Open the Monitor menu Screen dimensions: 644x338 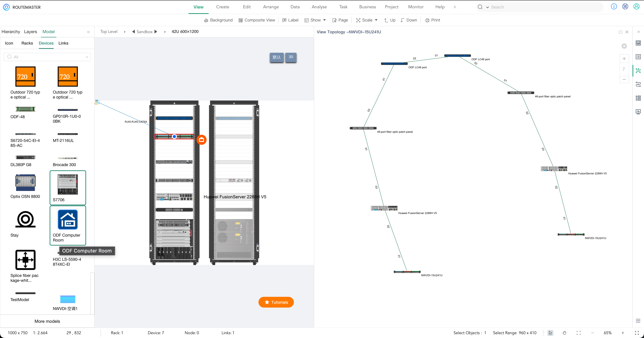coord(416,7)
